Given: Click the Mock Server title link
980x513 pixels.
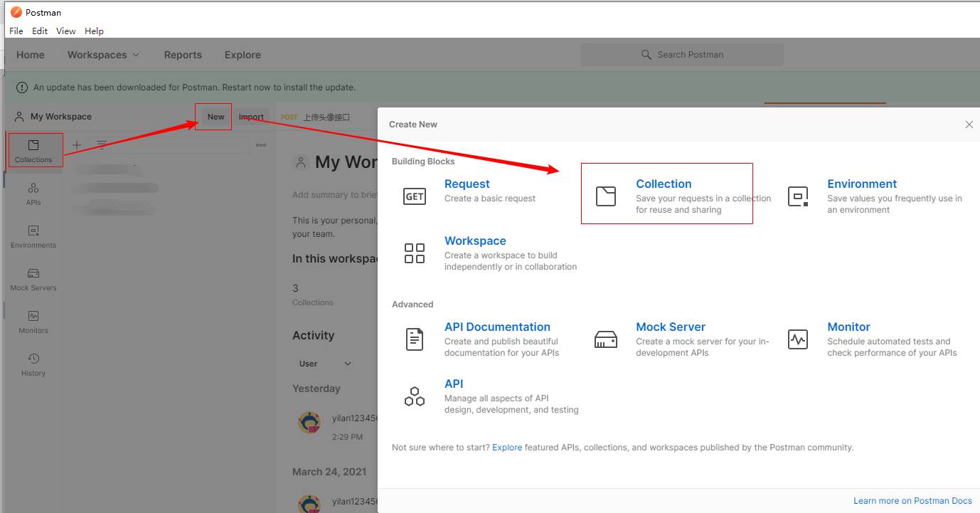Looking at the screenshot, I should 671,327.
